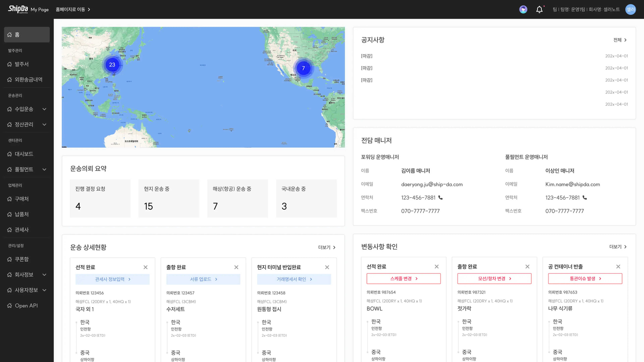Screen dimensions: 644x362
Task: Close the 출항 완료 card with 의뢰번호 987321
Action: [x=527, y=267]
